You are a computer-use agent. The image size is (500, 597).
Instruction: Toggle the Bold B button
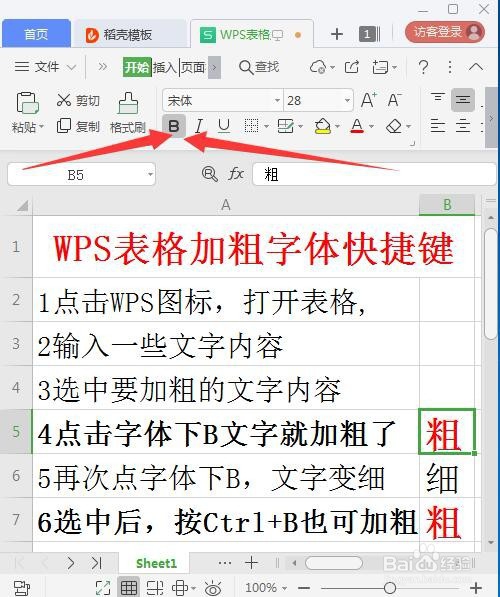pos(174,126)
